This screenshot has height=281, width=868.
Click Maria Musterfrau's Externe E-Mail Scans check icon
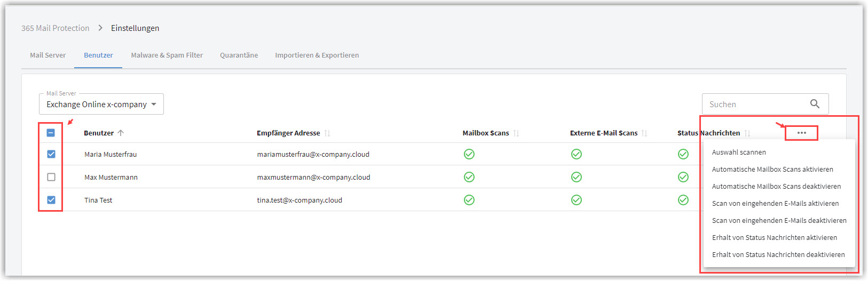point(577,154)
